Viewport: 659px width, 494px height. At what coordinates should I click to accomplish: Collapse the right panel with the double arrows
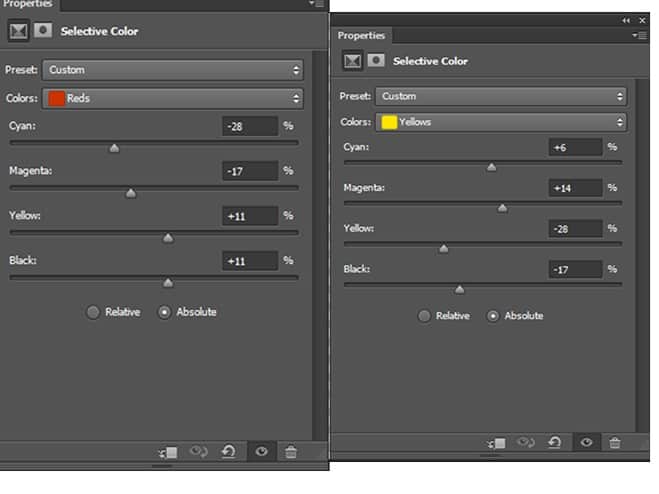pos(626,20)
